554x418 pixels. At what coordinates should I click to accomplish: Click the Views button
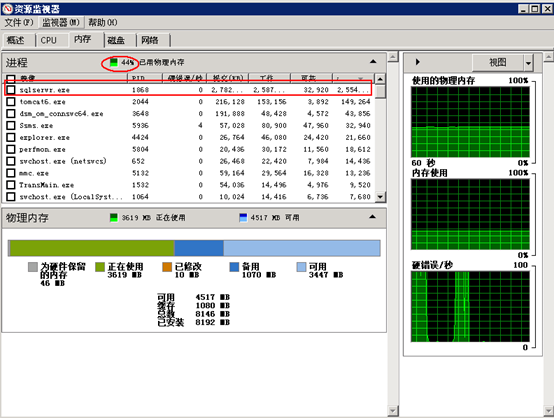click(498, 63)
